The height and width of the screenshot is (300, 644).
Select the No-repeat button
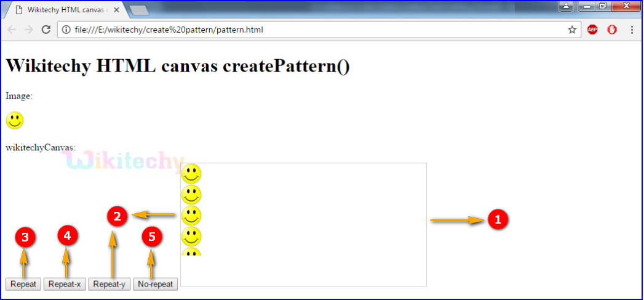155,284
